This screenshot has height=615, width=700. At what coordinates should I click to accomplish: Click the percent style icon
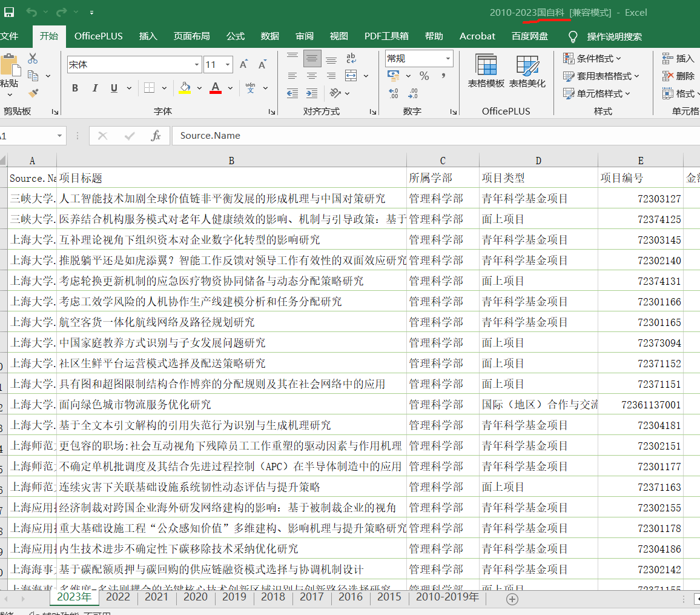[x=424, y=76]
